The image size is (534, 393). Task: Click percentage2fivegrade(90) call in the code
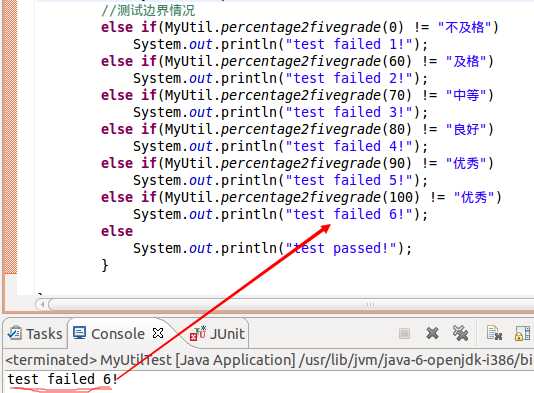coord(316,163)
